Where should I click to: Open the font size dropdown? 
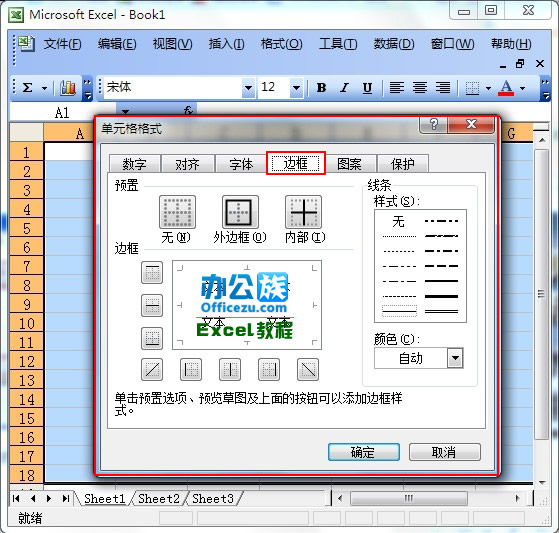click(296, 88)
